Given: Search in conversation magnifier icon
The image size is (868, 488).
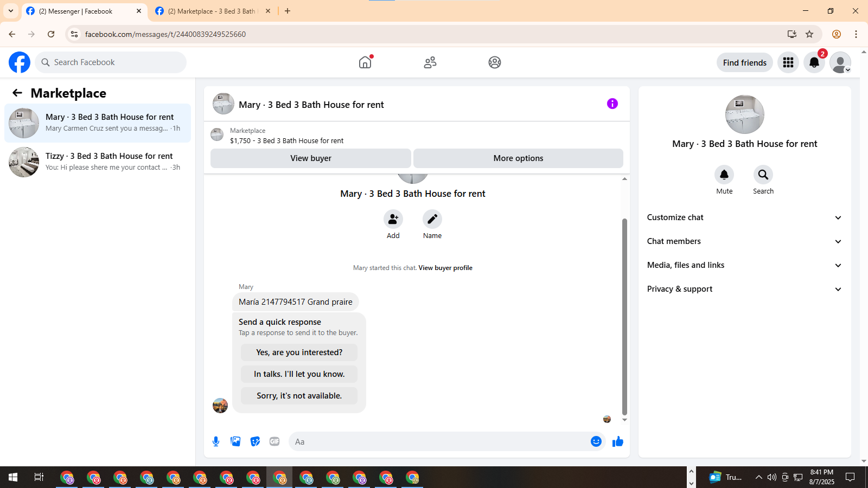Looking at the screenshot, I should click(763, 175).
